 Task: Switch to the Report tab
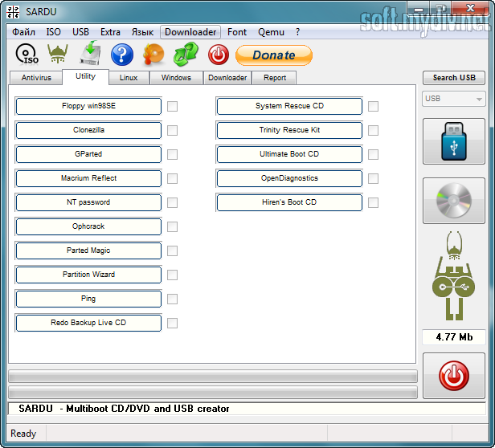[x=275, y=78]
